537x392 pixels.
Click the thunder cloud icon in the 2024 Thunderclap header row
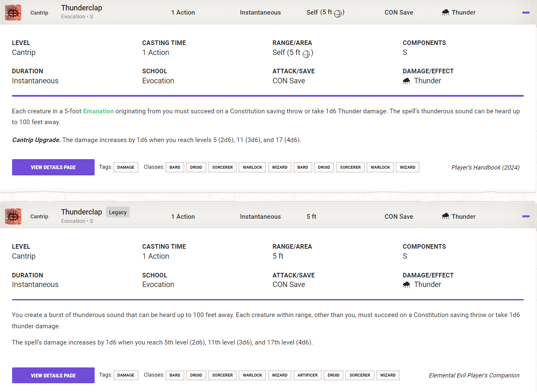446,12
